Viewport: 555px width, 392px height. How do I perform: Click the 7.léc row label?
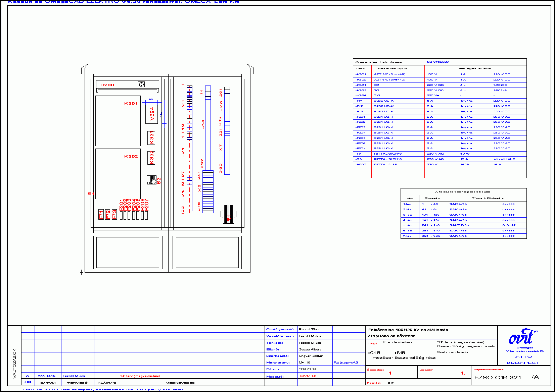[407, 236]
